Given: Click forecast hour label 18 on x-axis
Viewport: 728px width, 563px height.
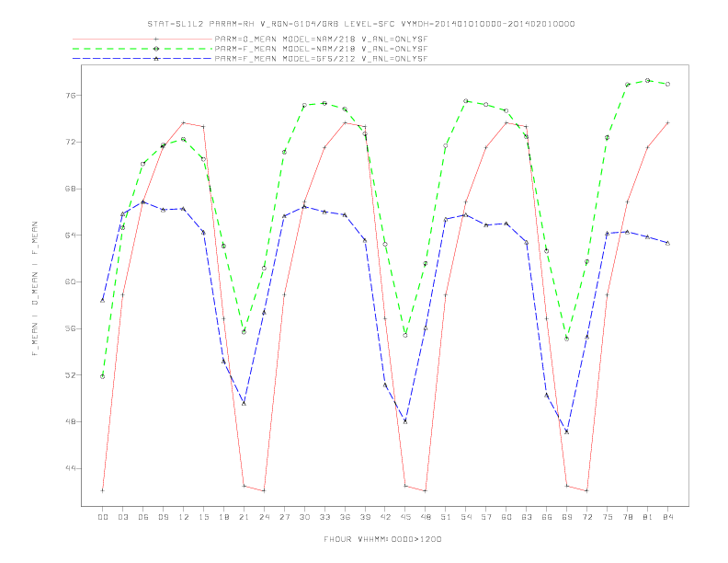Looking at the screenshot, I should (x=223, y=517).
